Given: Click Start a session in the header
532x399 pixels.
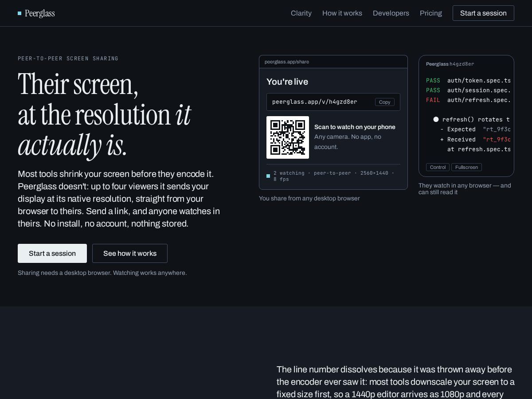Looking at the screenshot, I should point(483,13).
